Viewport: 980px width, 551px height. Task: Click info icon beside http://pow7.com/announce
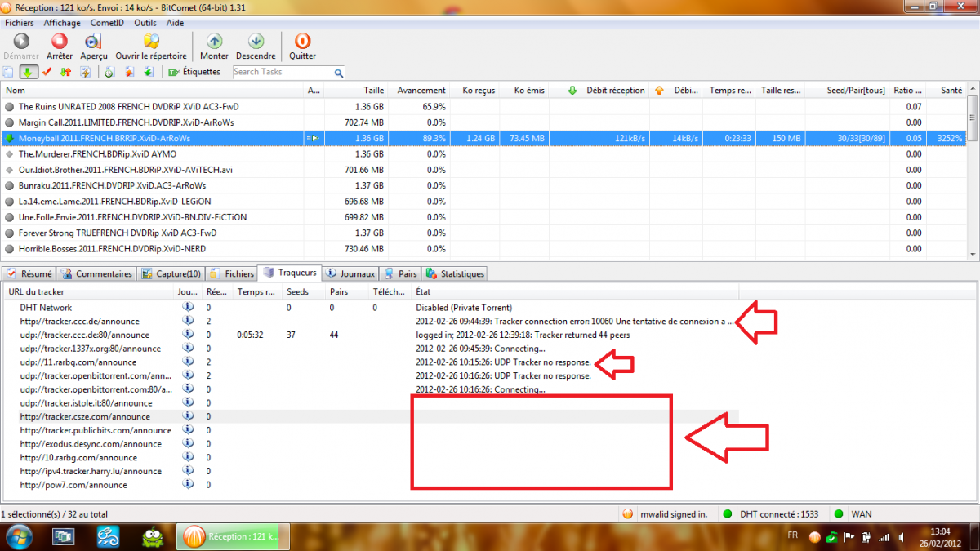click(187, 485)
